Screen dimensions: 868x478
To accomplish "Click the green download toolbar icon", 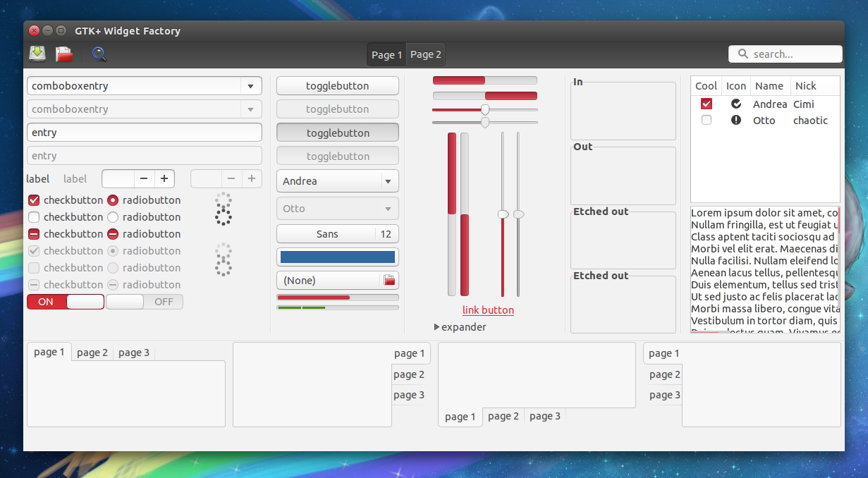I will 37,53.
